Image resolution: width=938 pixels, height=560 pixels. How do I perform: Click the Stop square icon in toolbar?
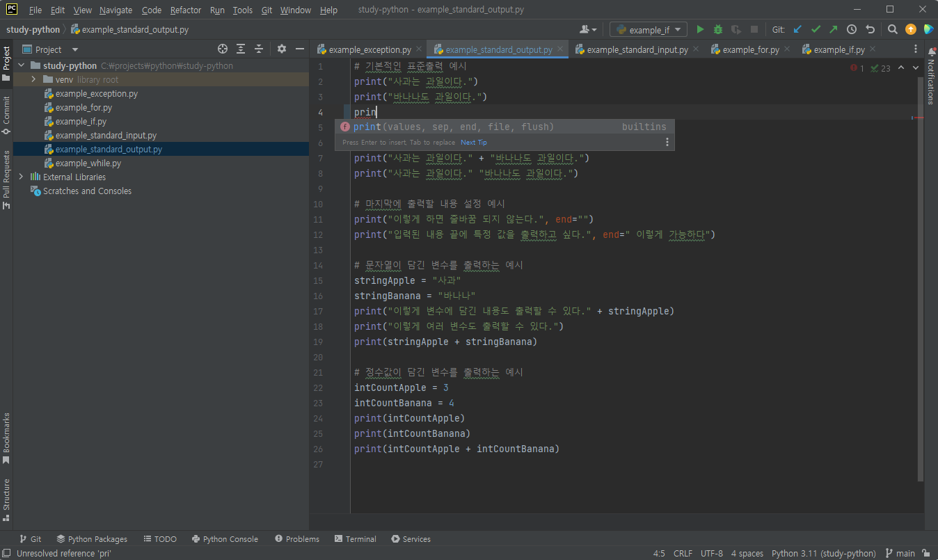(754, 29)
